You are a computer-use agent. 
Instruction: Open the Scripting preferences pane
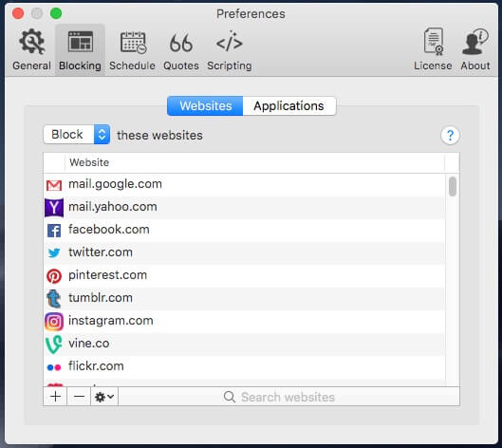coord(230,49)
